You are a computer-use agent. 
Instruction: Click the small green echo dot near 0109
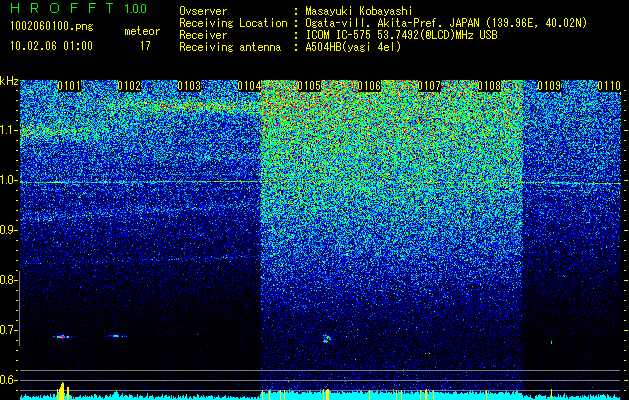click(552, 342)
